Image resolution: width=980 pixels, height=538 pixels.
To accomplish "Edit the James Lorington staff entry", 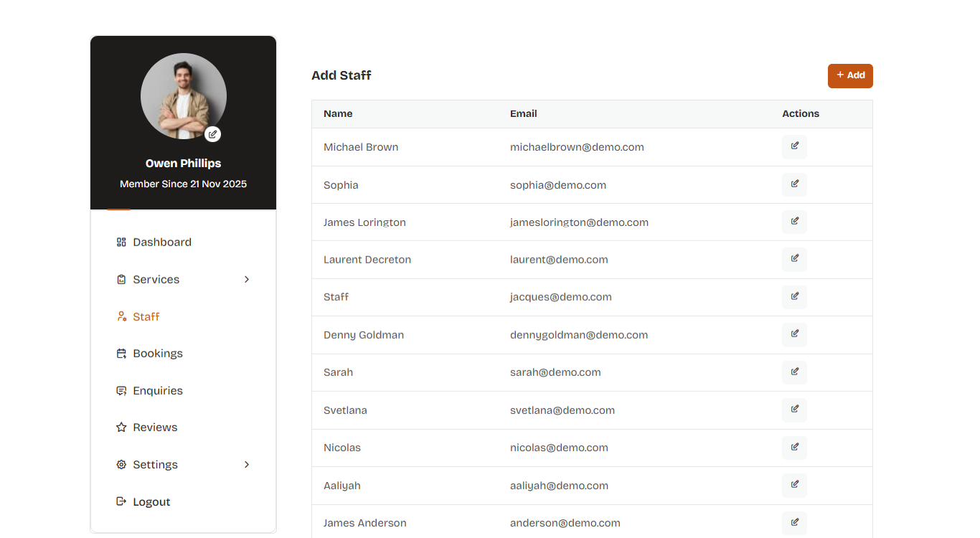I will click(x=794, y=222).
